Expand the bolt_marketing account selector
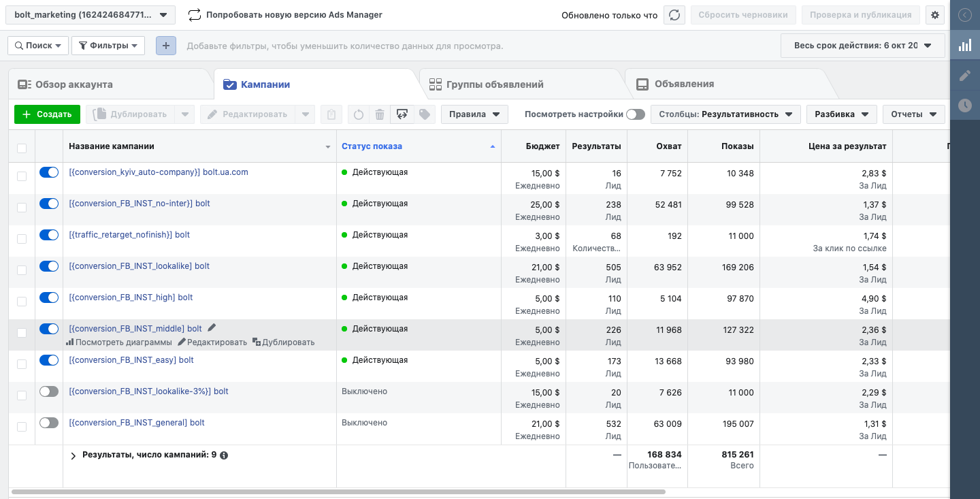 tap(91, 15)
